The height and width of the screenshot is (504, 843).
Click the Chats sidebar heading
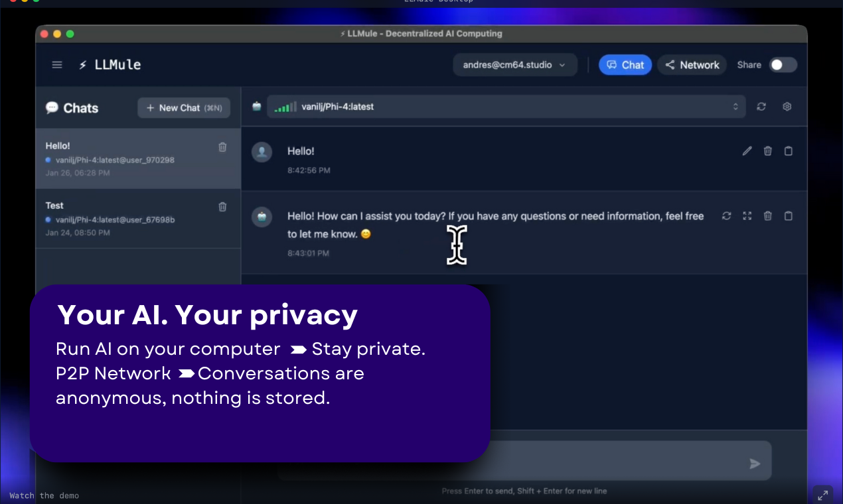(x=80, y=108)
